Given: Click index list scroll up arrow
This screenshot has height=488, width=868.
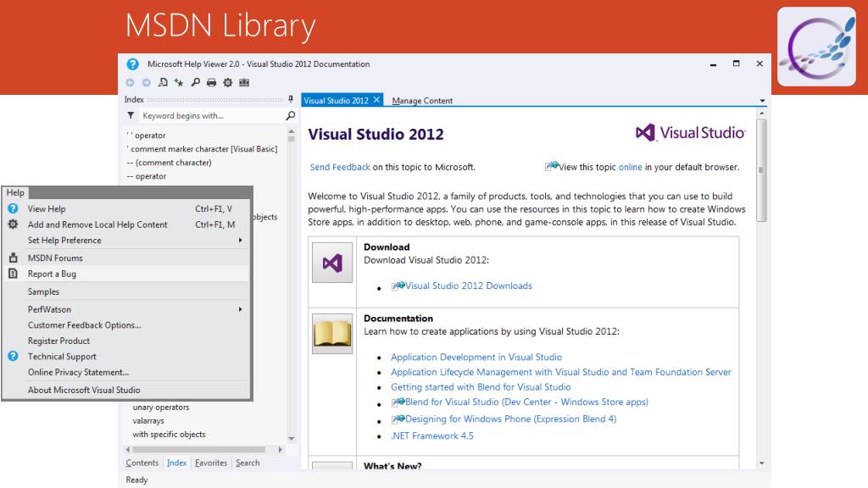Looking at the screenshot, I should click(292, 131).
